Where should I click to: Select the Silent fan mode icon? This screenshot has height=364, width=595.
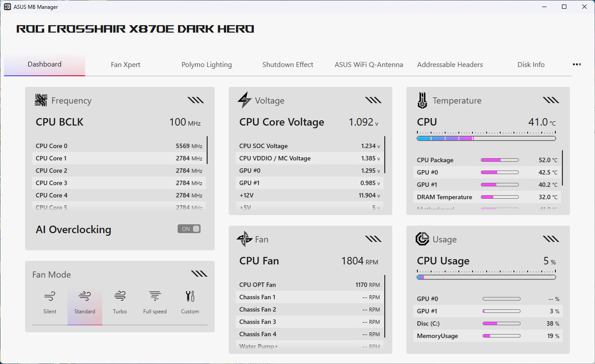coord(50,296)
